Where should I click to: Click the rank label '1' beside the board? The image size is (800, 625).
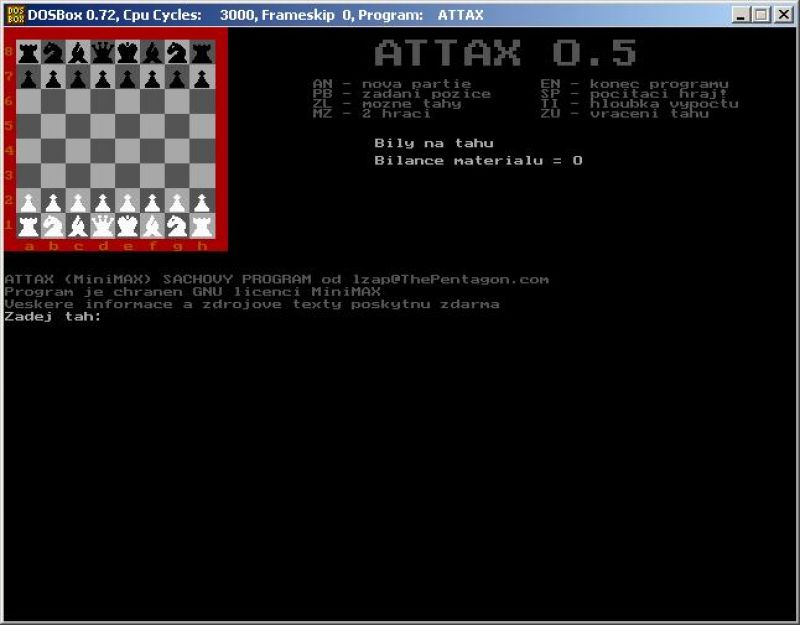(9, 224)
